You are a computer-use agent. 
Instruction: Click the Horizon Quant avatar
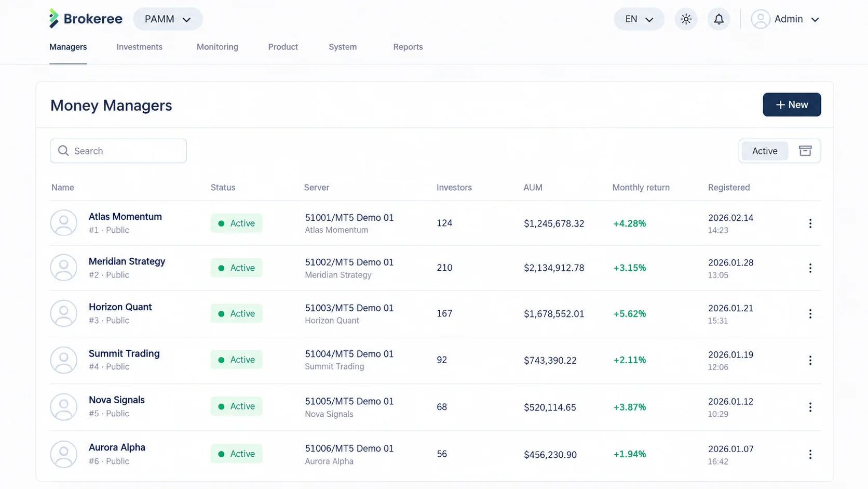click(x=63, y=313)
